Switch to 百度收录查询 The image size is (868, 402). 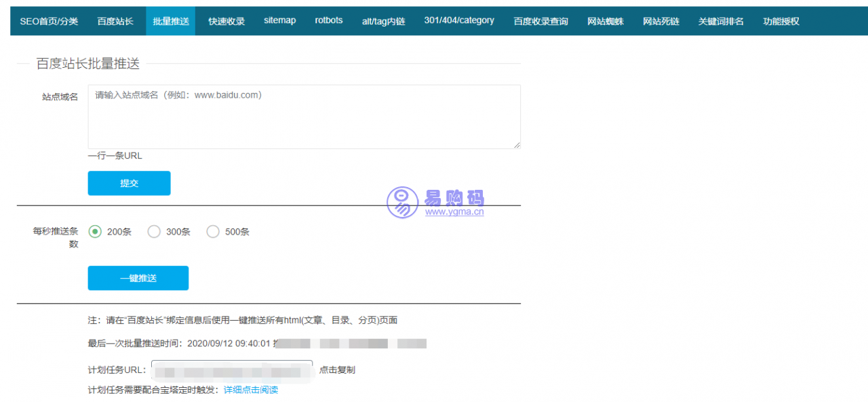540,20
